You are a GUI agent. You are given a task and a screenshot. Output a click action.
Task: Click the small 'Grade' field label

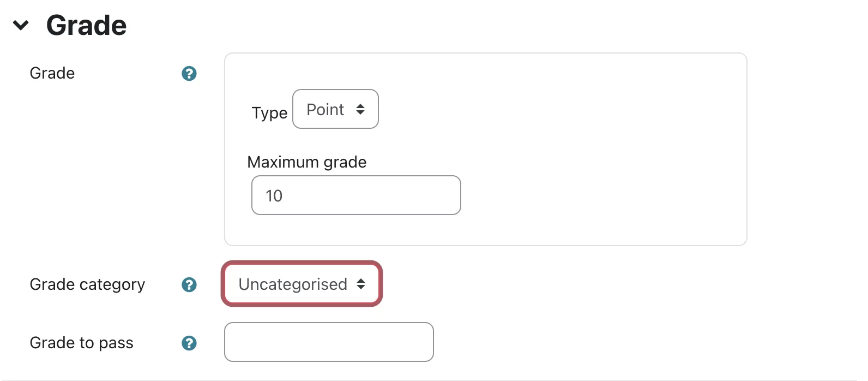point(52,73)
